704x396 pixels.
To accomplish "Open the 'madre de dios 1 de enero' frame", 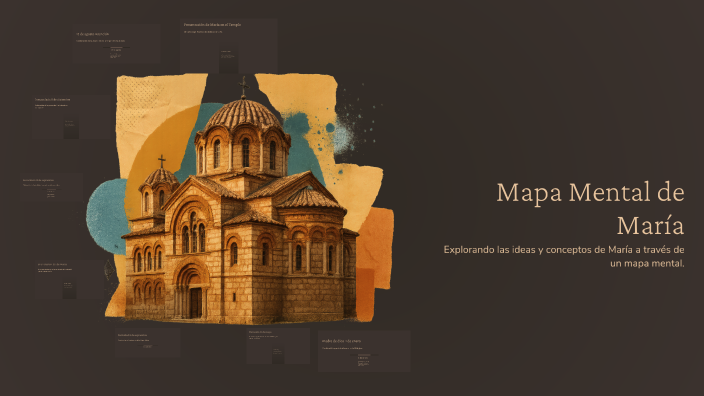I will pyautogui.click(x=364, y=351).
